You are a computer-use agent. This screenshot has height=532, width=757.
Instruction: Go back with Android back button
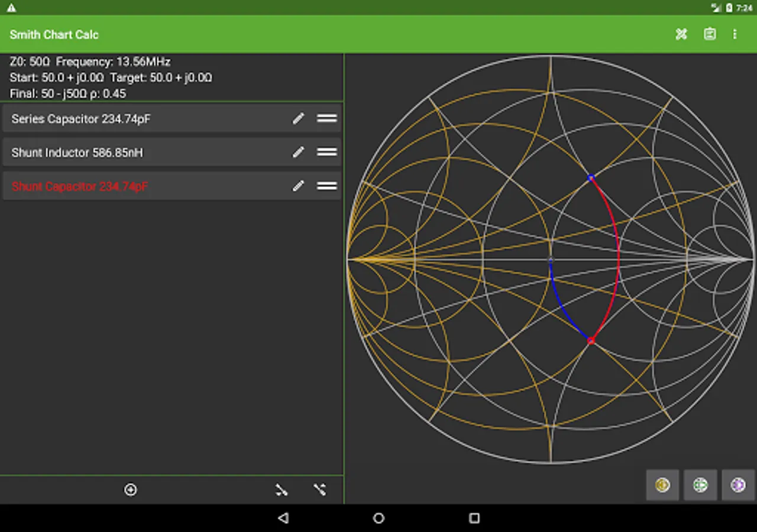coord(283,518)
